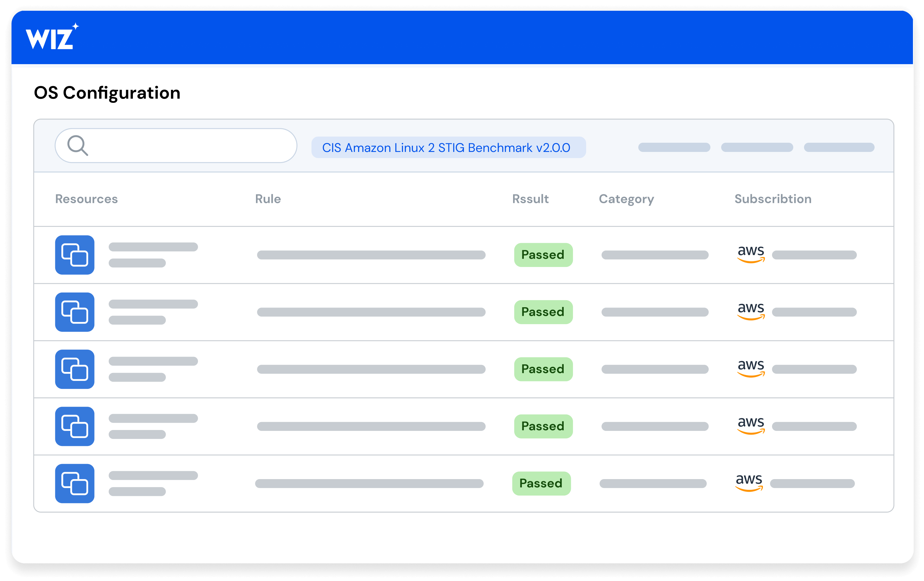924x581 pixels.
Task: Click the Wiz logo in header
Action: coord(52,37)
